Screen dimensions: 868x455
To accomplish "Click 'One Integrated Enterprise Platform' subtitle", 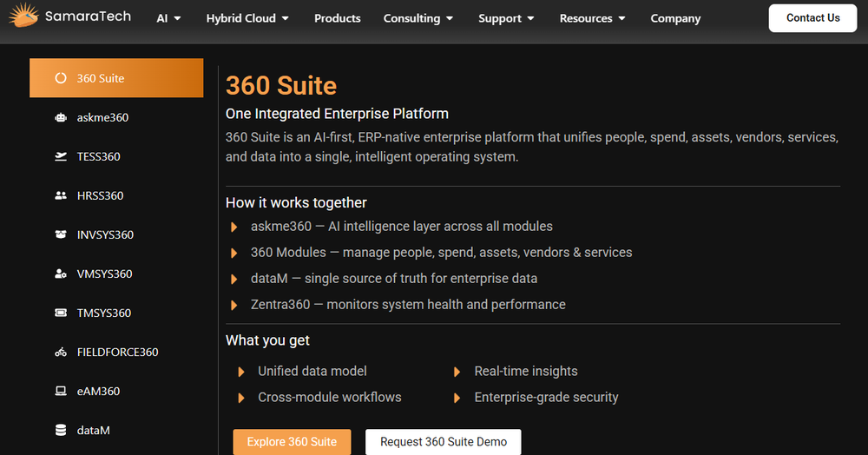I will point(337,114).
